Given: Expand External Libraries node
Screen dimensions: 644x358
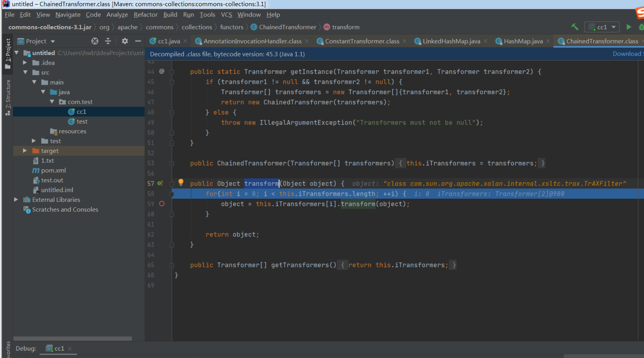Looking at the screenshot, I should click(16, 200).
